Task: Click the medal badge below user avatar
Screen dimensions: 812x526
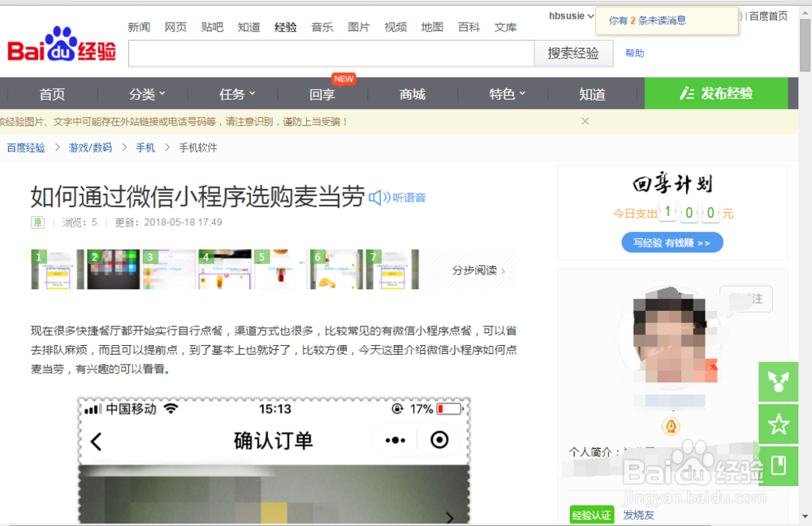Action: click(x=672, y=425)
